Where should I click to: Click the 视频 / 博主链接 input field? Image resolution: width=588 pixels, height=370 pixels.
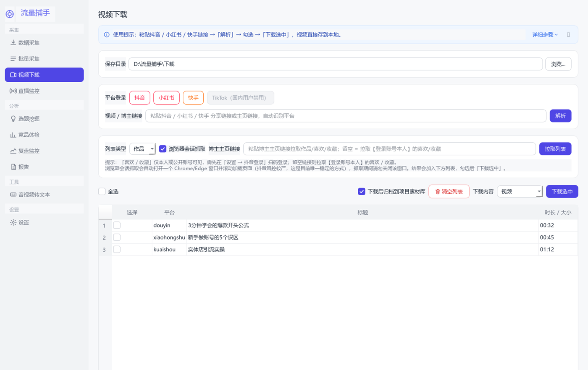coord(346,116)
